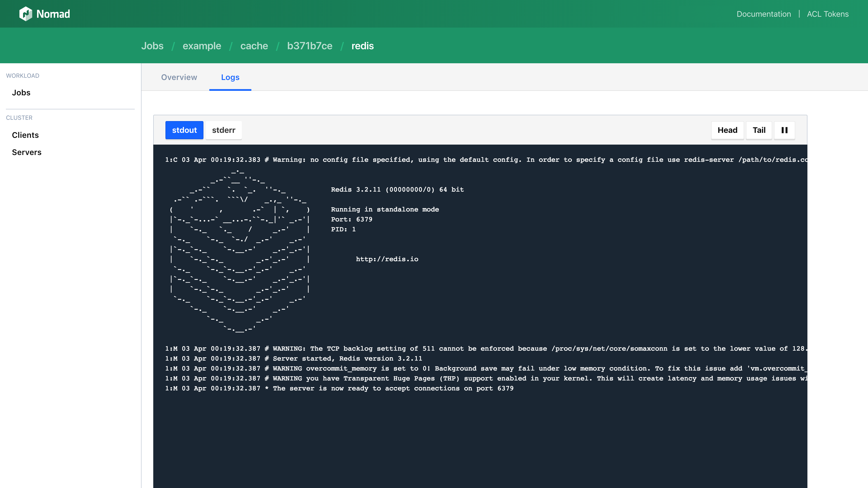Open Jobs in the sidebar
Image resolution: width=868 pixels, height=488 pixels.
21,93
